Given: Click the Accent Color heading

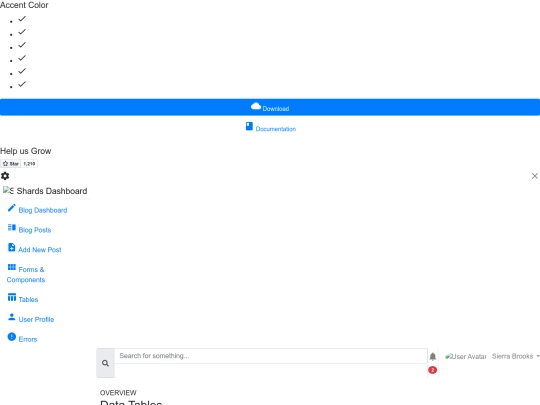Looking at the screenshot, I should (24, 5).
